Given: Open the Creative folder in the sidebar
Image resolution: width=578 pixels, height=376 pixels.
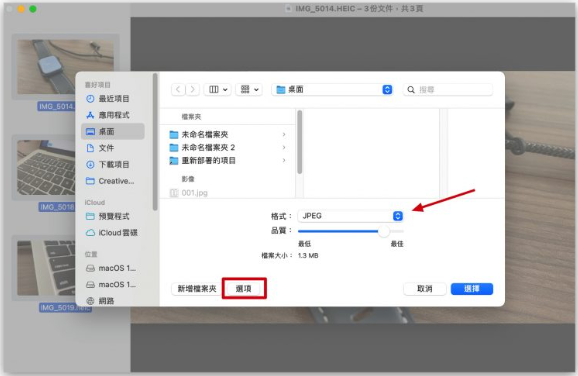Looking at the screenshot, I should [113, 181].
